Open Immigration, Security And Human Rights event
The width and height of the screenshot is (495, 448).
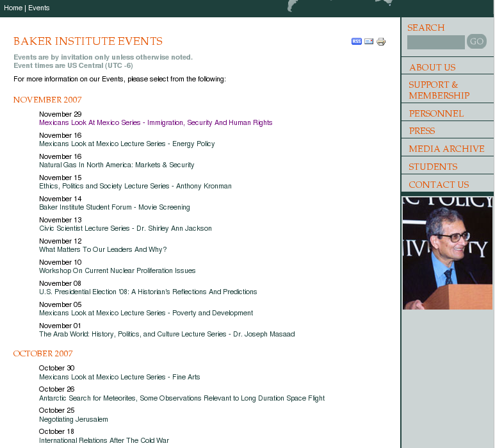point(156,122)
